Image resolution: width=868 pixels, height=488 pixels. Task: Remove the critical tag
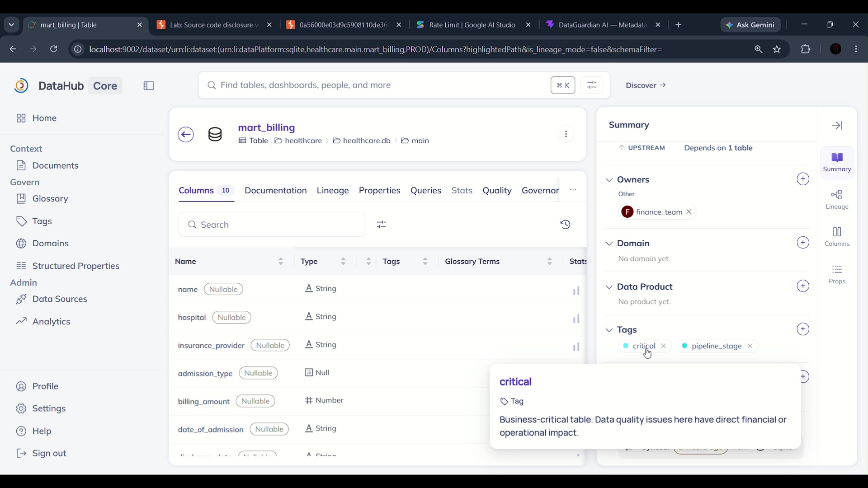click(x=664, y=346)
